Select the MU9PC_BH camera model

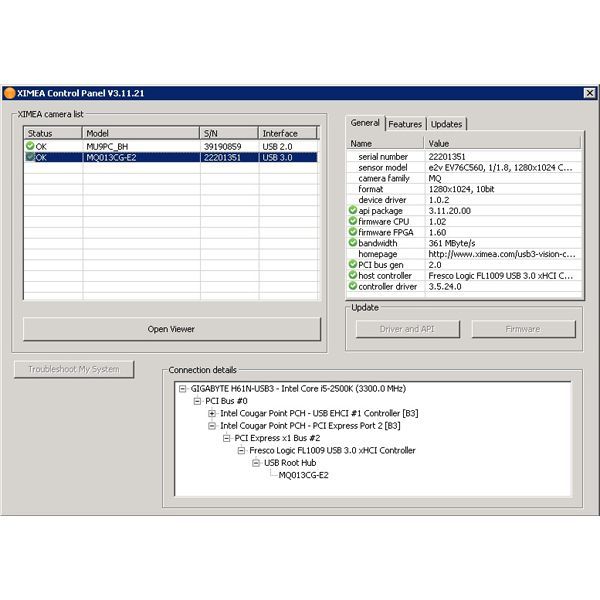[107, 147]
